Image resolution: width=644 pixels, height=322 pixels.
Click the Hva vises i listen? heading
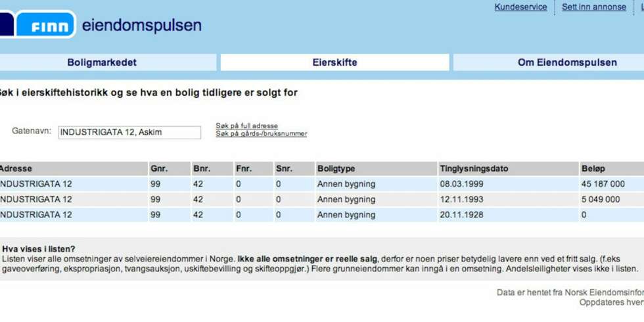tap(39, 249)
